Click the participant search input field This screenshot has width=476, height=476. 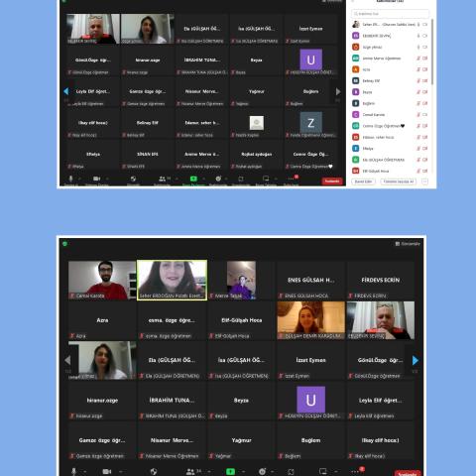point(390,14)
